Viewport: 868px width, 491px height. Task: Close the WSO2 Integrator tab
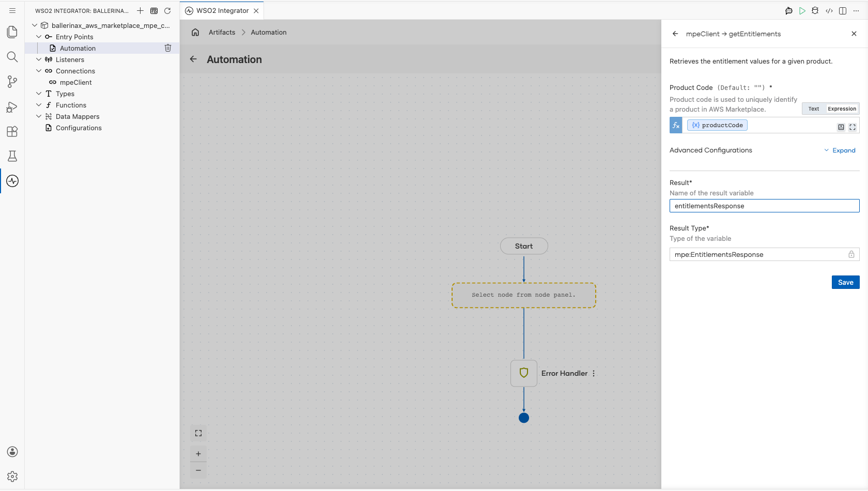point(256,10)
